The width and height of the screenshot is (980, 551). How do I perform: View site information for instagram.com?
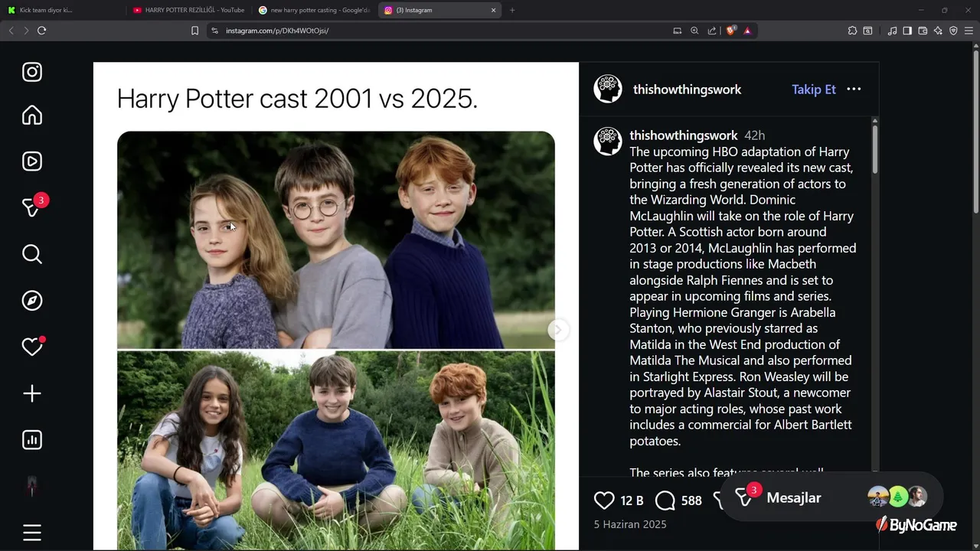(x=214, y=31)
